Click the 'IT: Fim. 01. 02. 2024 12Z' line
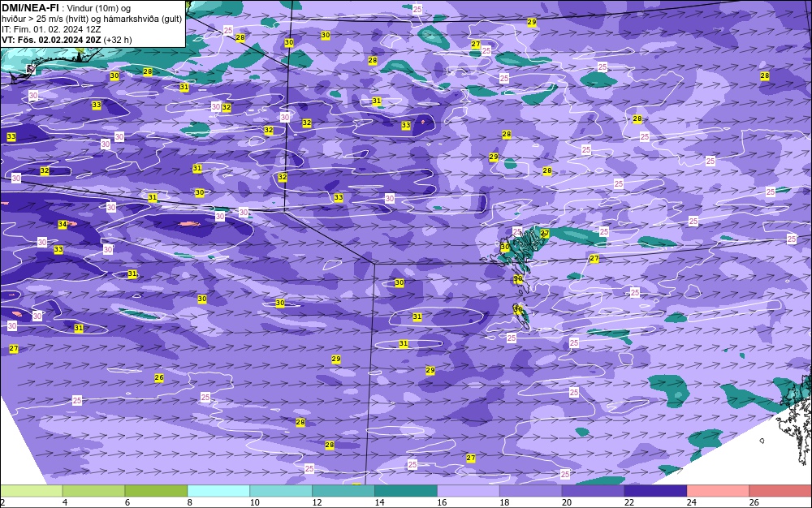 click(x=51, y=29)
